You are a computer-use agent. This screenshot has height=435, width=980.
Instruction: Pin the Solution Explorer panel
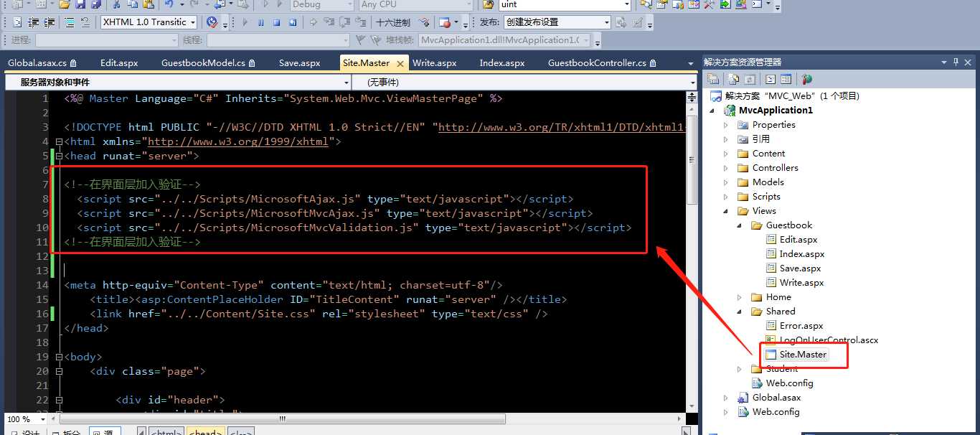click(956, 62)
